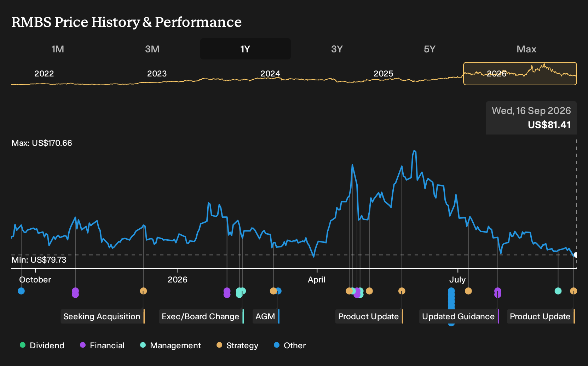
Task: Click blue Other dot above AGM label
Action: (279, 291)
